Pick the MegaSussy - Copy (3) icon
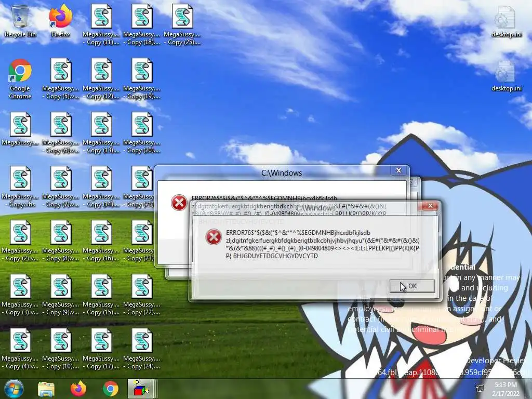Viewport: 532px width, 399px height. pyautogui.click(x=20, y=295)
